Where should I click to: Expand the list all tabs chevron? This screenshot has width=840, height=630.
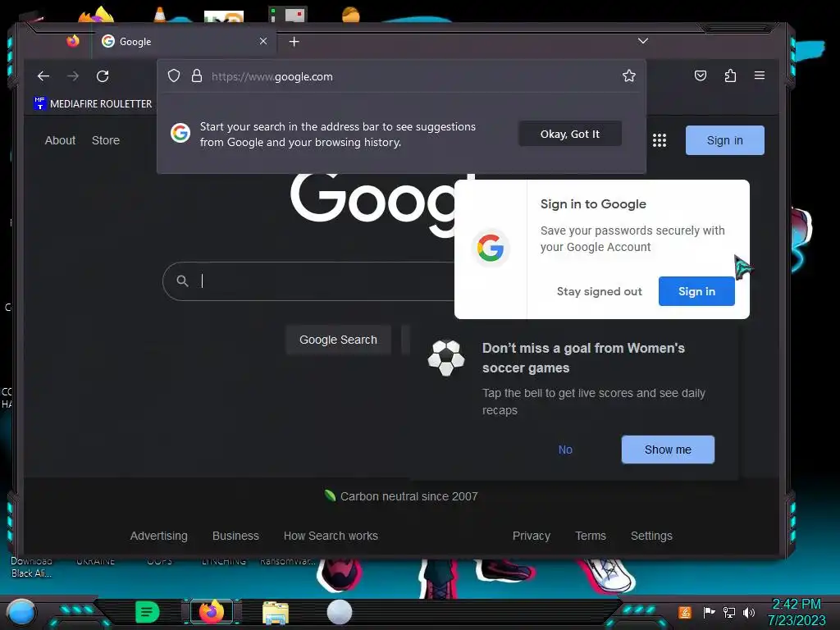click(x=643, y=41)
